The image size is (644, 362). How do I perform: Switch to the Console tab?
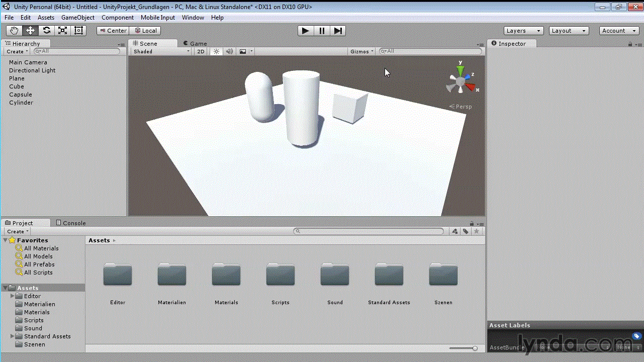pos(71,223)
